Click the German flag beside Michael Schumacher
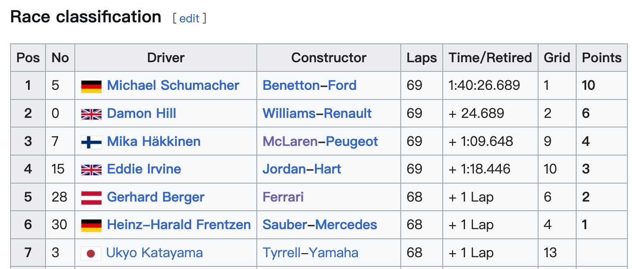 pyautogui.click(x=91, y=86)
